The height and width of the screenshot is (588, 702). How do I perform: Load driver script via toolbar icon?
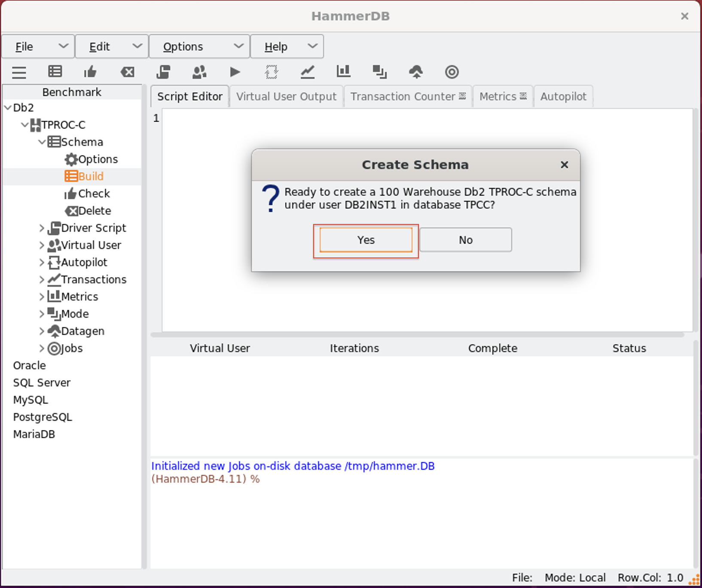(163, 72)
